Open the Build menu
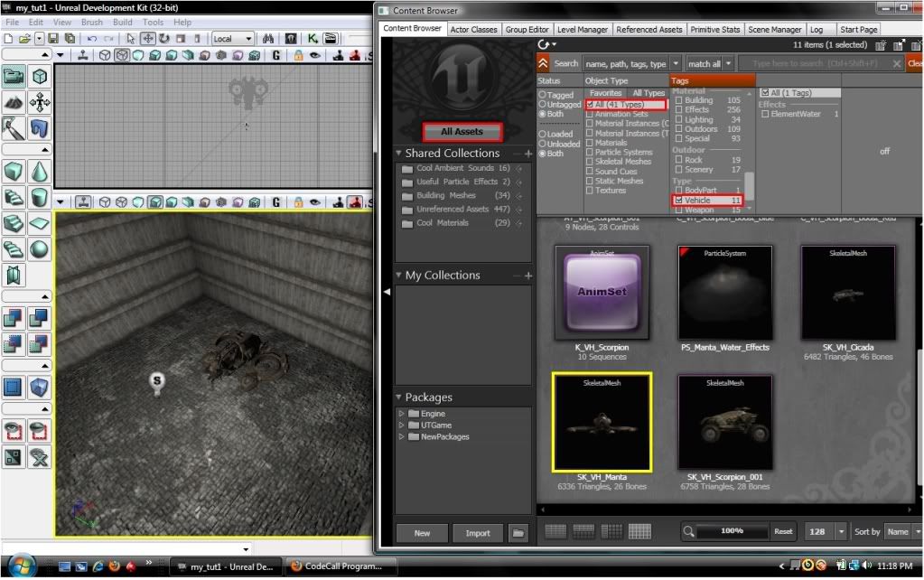This screenshot has height=580, width=924. click(x=123, y=23)
